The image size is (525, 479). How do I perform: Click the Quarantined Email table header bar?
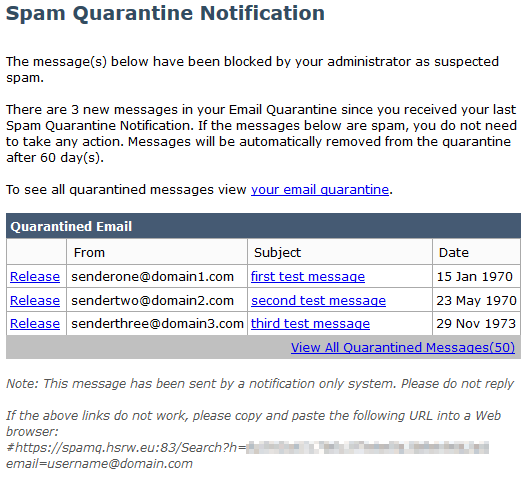coord(264,226)
